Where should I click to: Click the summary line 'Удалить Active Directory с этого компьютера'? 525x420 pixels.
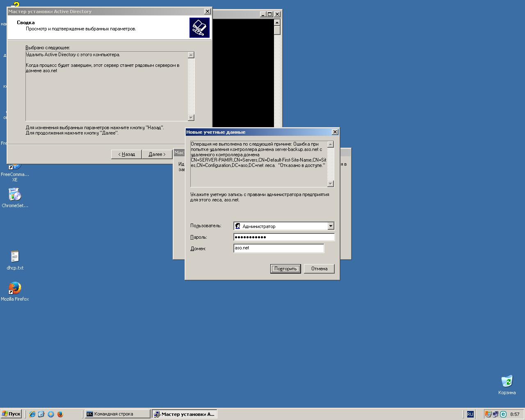73,55
